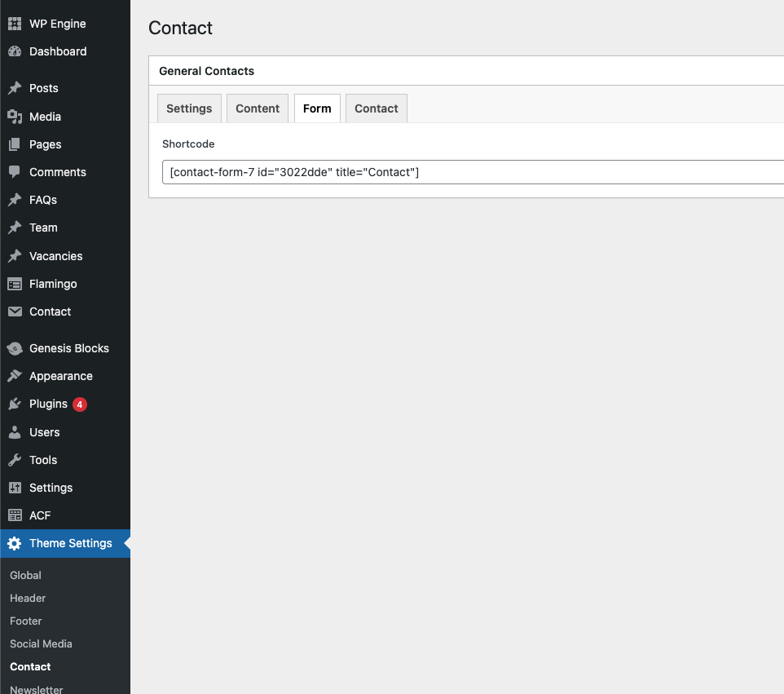Click the Theme Settings gear icon
The image size is (784, 694).
click(15, 543)
